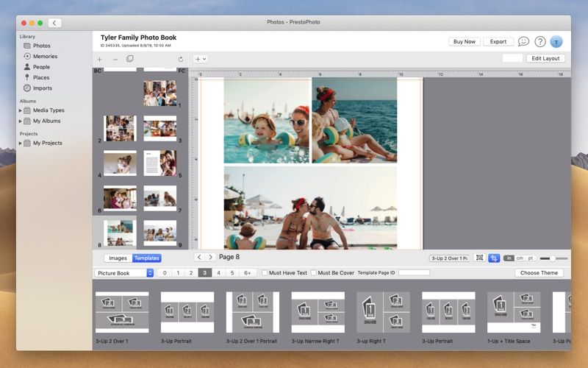This screenshot has width=588, height=368.
Task: Enable the Must Have Text checkbox
Action: (265, 273)
